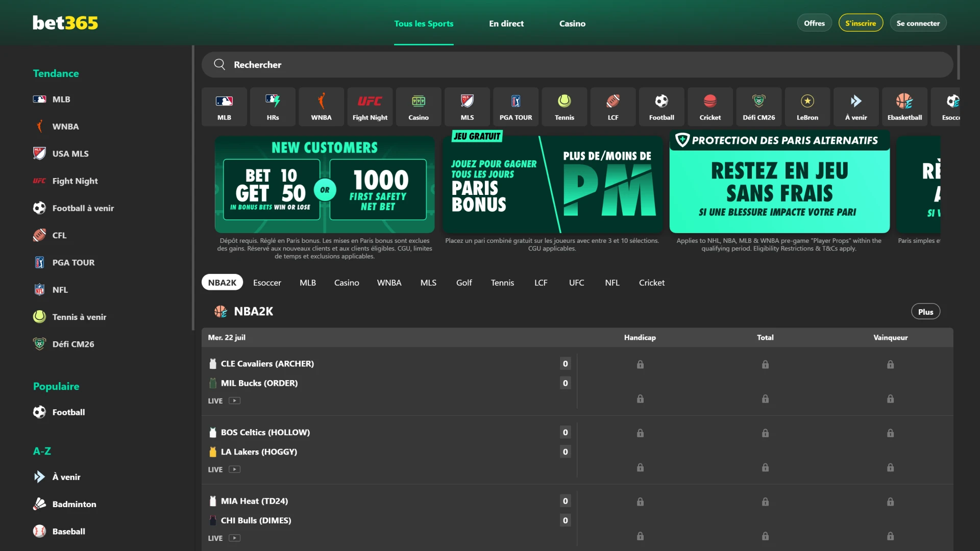Image resolution: width=980 pixels, height=551 pixels.
Task: Open the New Customers Bet 10 banner
Action: pos(325,184)
